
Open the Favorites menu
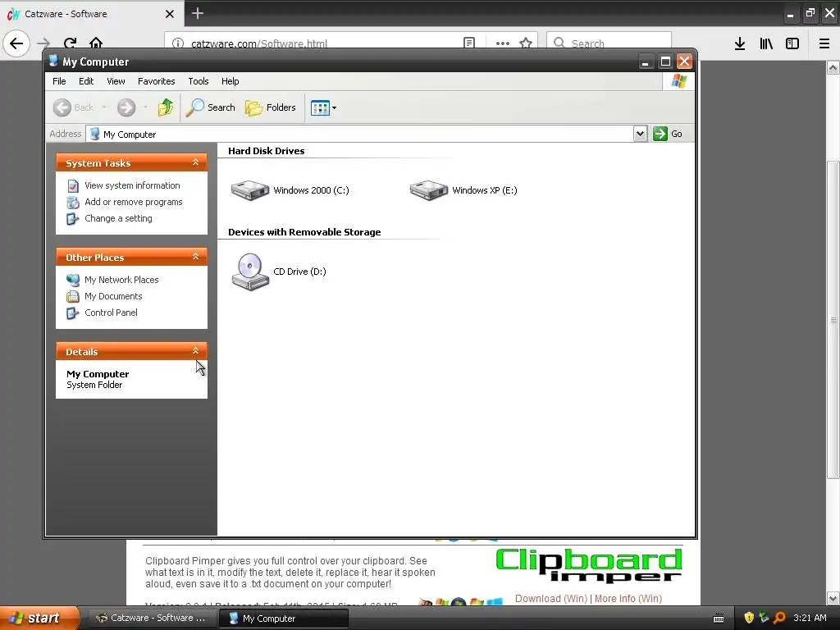point(157,81)
